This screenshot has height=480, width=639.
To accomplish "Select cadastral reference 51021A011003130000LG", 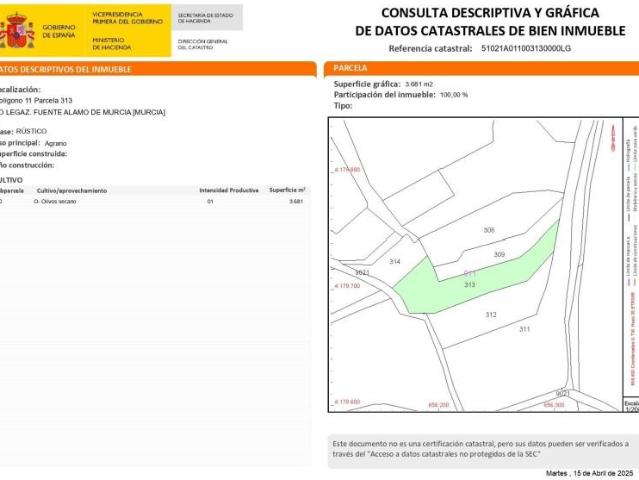I will (526, 48).
